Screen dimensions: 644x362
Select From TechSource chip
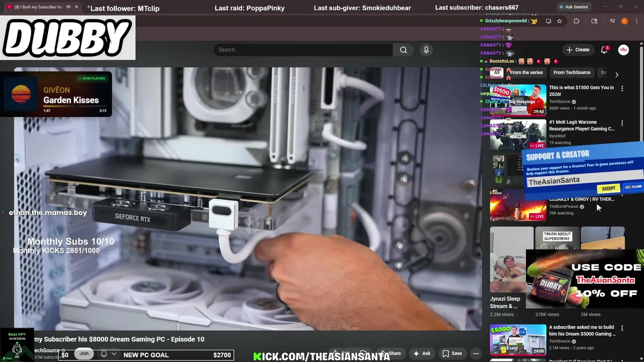tap(572, 72)
